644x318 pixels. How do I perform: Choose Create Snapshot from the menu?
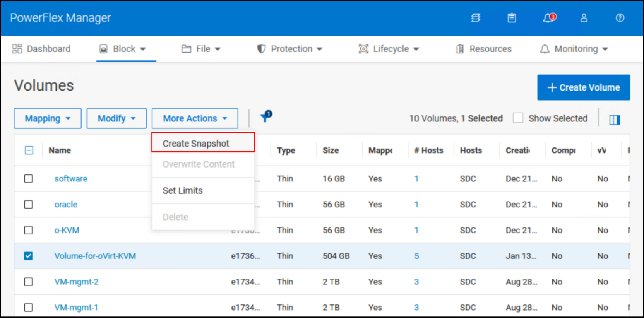203,143
